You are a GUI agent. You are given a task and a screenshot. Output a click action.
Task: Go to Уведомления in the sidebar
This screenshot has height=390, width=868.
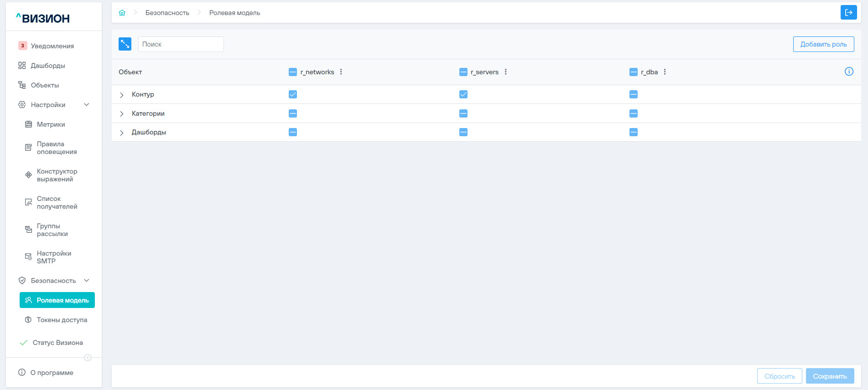coord(52,46)
